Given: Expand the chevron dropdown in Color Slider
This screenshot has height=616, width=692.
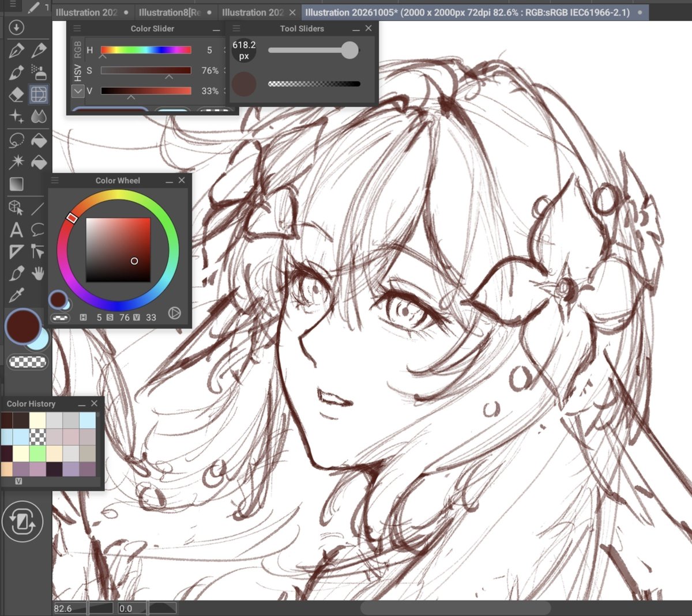Looking at the screenshot, I should point(78,91).
